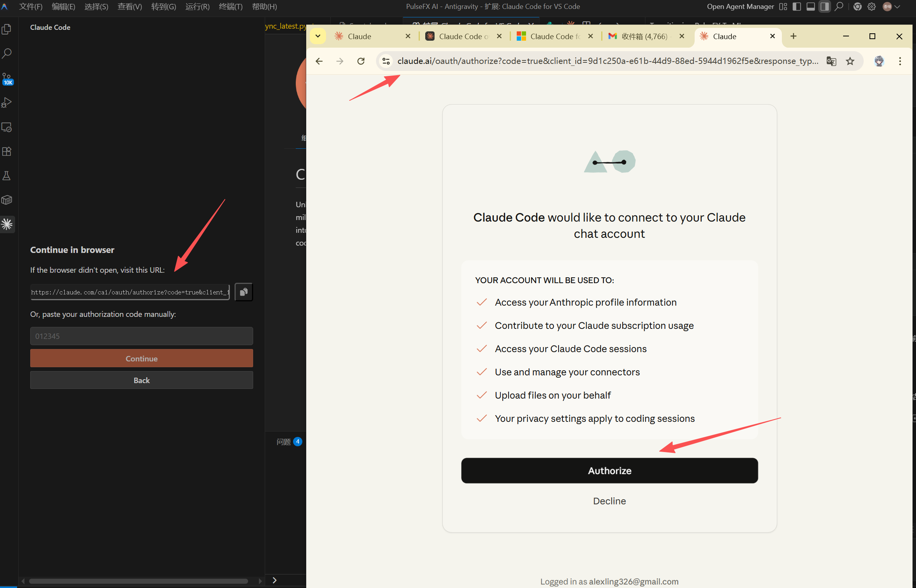Toggle the primary sidebar layout icon
Screen dimensions: 916x588
tap(797, 7)
